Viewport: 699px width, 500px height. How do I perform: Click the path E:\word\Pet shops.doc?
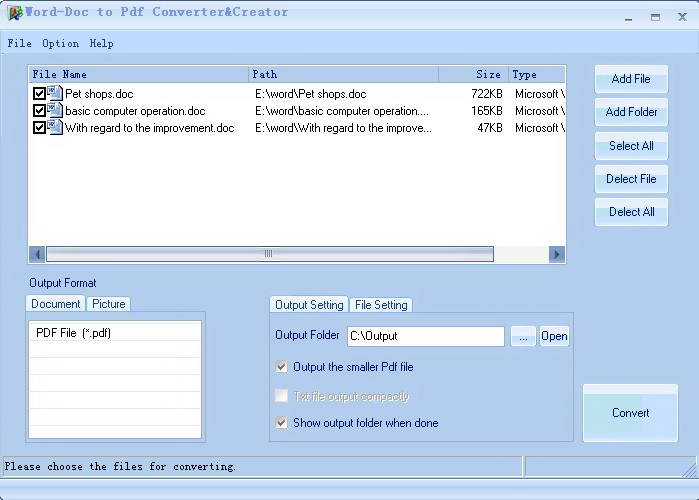coord(311,94)
